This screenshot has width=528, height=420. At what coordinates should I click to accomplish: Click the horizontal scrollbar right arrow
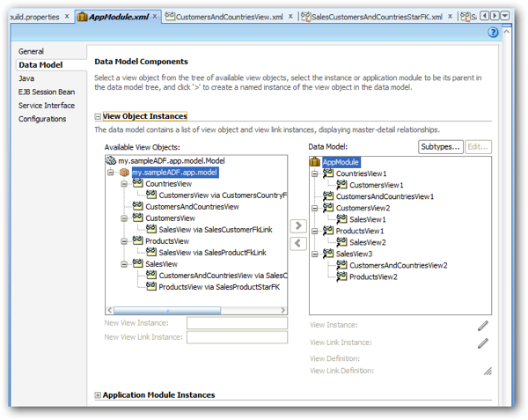click(x=283, y=310)
